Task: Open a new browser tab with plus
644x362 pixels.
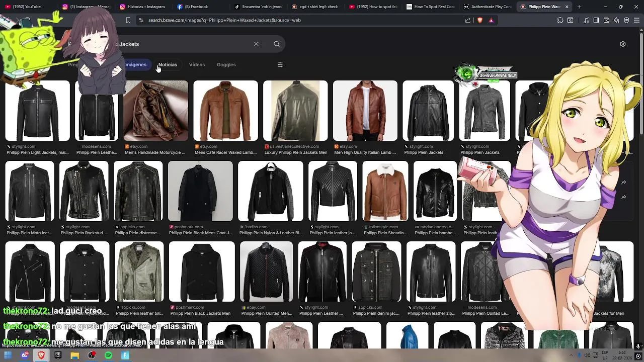Action: [x=579, y=7]
